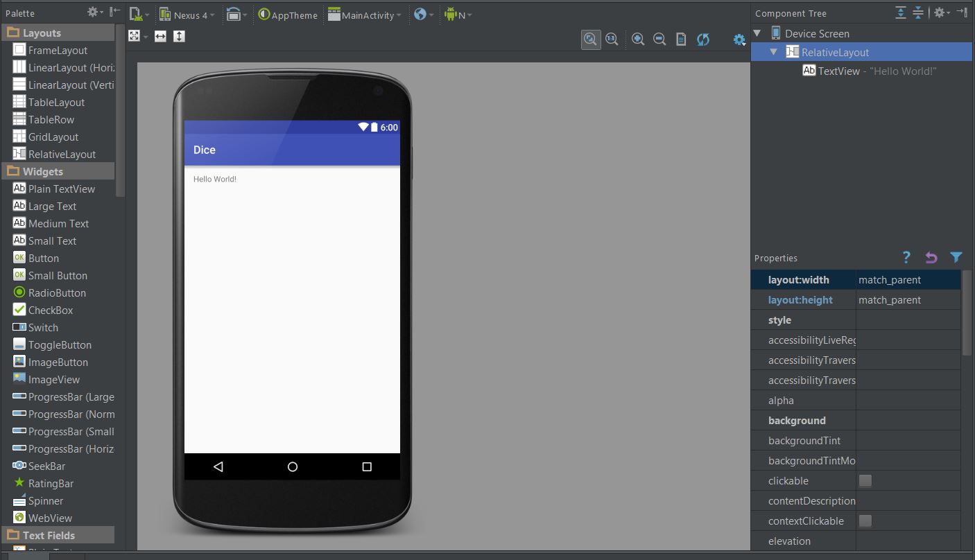This screenshot has height=560, width=975.
Task: Toggle the Properties filter funnel icon
Action: click(956, 257)
